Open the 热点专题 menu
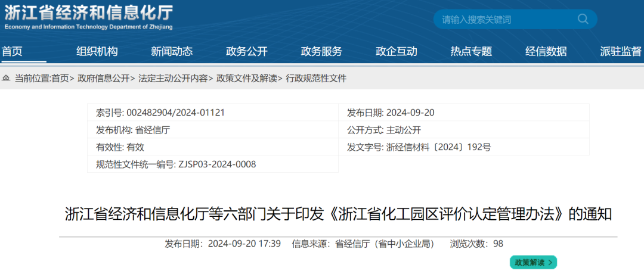The height and width of the screenshot is (277, 644). point(471,51)
